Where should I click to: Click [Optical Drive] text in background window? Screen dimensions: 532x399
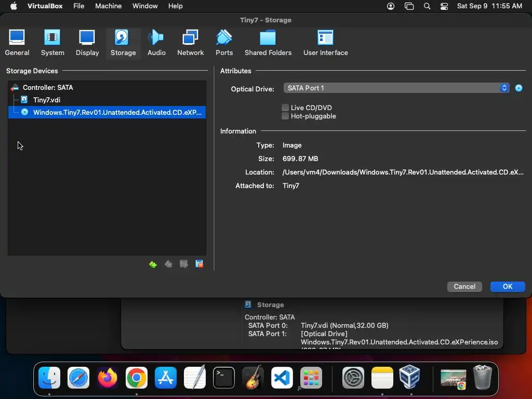pyautogui.click(x=324, y=334)
